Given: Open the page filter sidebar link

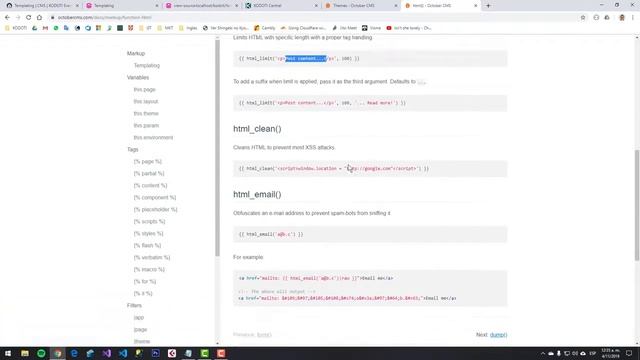Looking at the screenshot, I should pos(140,329).
